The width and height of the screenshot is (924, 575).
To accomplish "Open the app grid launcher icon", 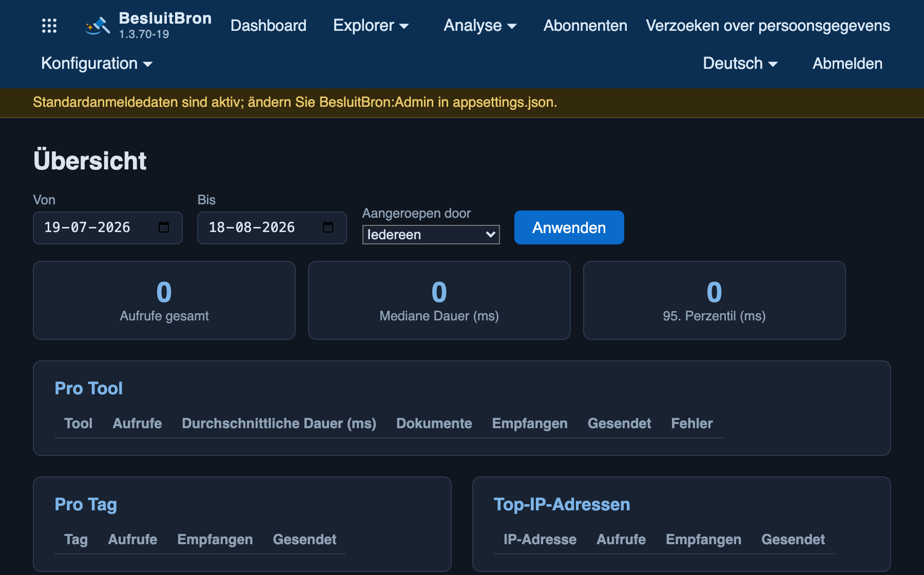I will (49, 26).
